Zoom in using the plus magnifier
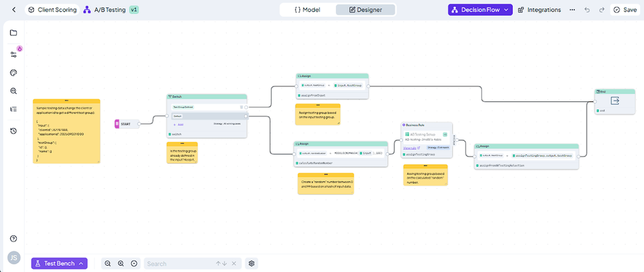Screen dimensions: 644x272 [121, 264]
